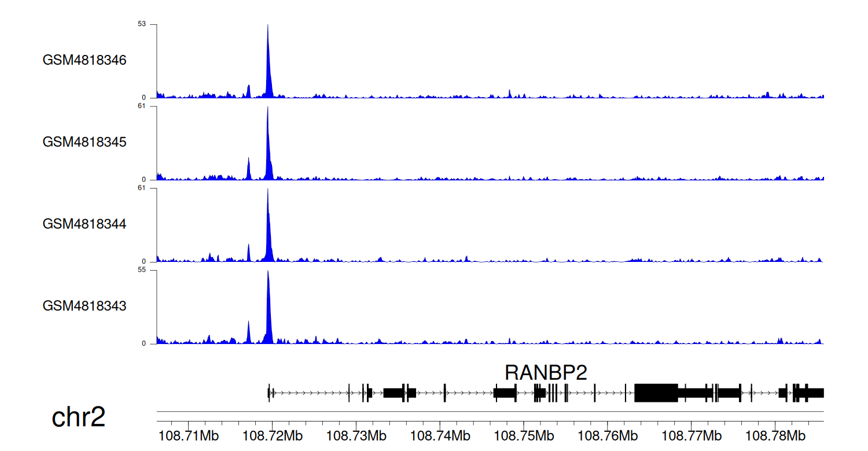The image size is (868, 451).
Task: Click the GSM4818346 track label
Action: click(x=84, y=60)
